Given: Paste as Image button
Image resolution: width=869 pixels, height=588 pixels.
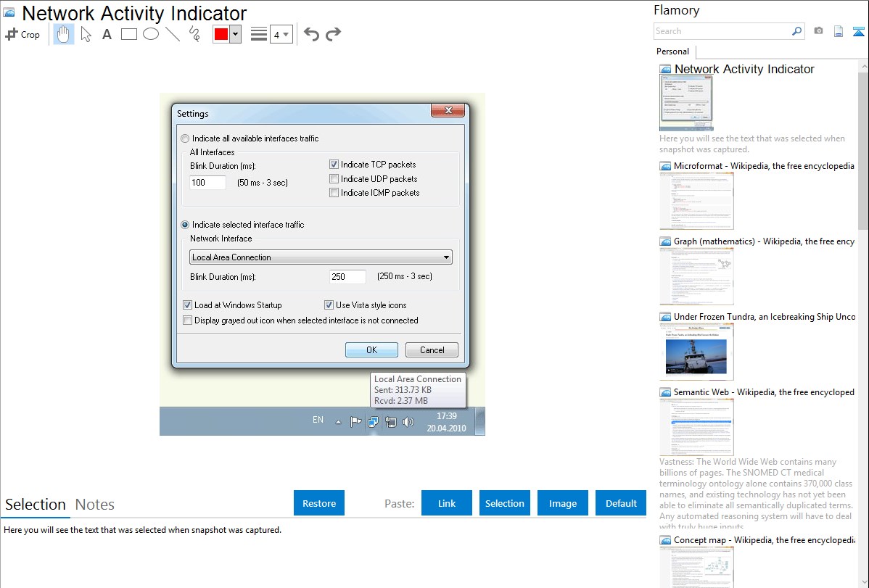Looking at the screenshot, I should (x=563, y=503).
